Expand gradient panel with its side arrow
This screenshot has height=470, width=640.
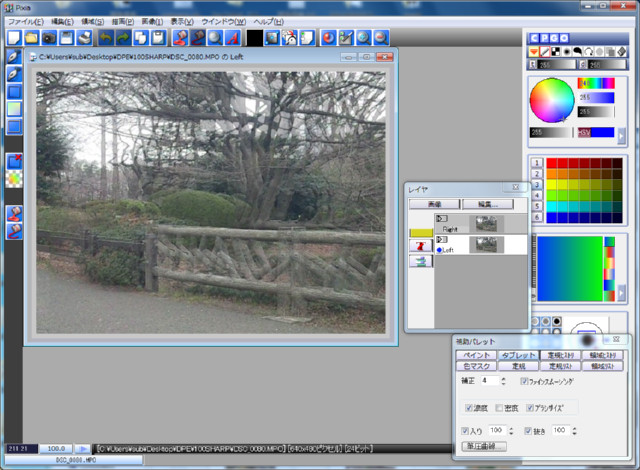(x=621, y=293)
